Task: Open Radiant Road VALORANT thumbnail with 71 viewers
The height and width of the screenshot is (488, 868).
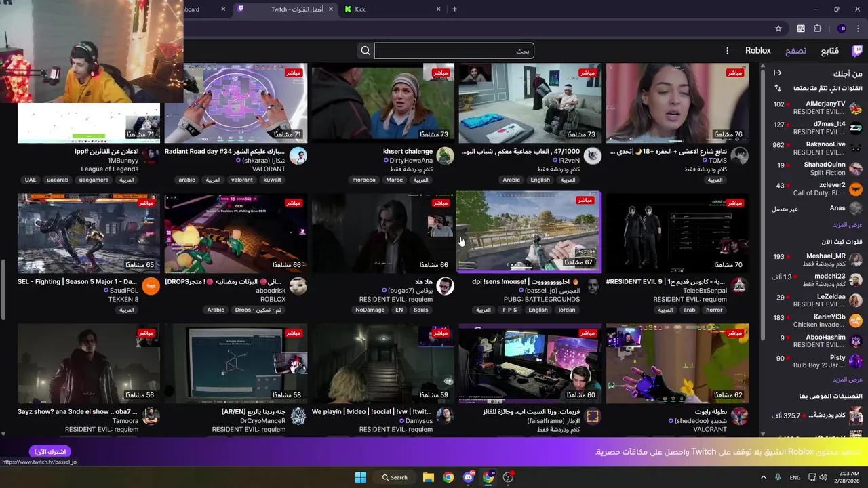Action: pos(236,103)
